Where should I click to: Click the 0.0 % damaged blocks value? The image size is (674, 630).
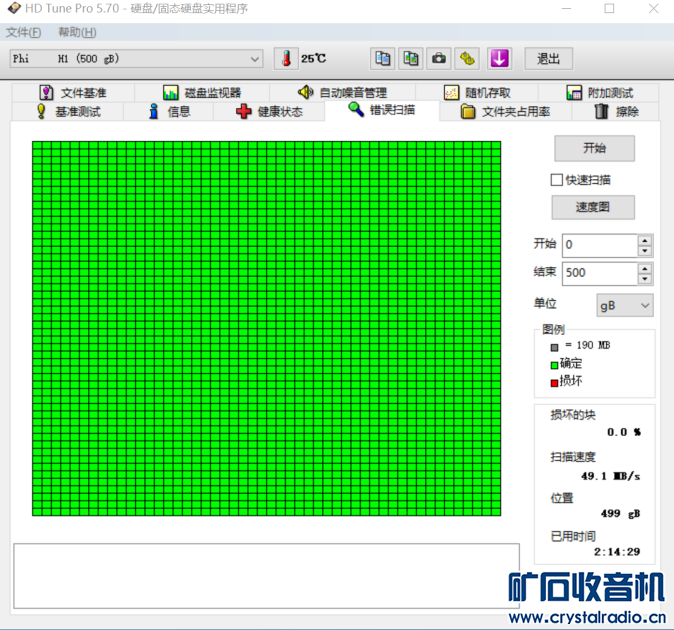pyautogui.click(x=624, y=432)
